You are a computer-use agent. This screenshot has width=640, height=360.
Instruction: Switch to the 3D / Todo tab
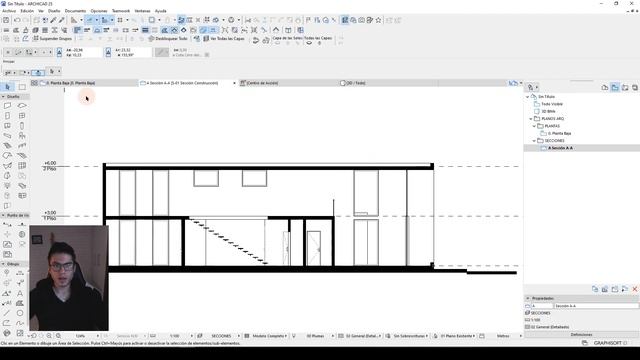389,83
